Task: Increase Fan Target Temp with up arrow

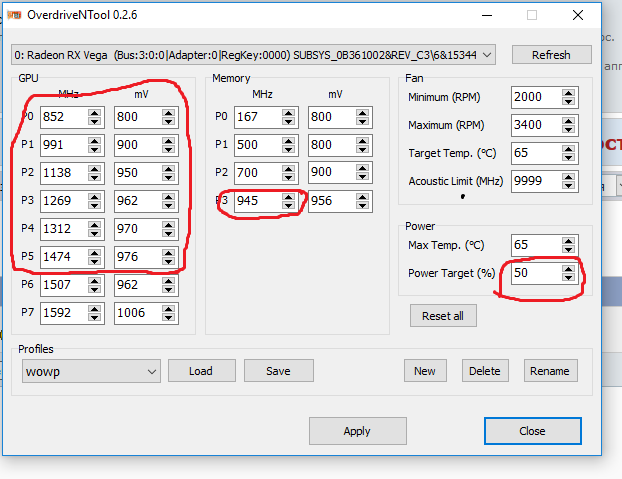Action: click(568, 149)
